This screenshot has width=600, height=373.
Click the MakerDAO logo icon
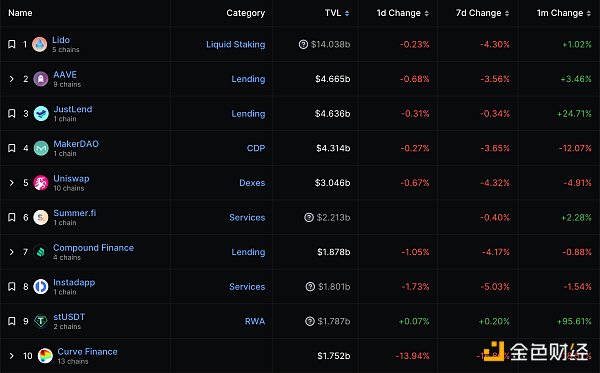[41, 148]
